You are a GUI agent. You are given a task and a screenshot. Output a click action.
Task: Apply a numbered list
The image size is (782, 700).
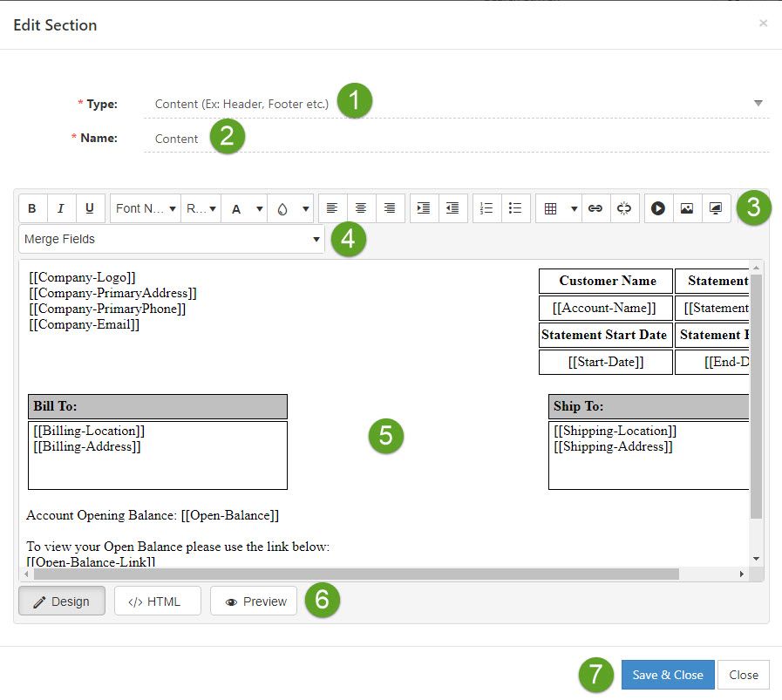(x=486, y=208)
